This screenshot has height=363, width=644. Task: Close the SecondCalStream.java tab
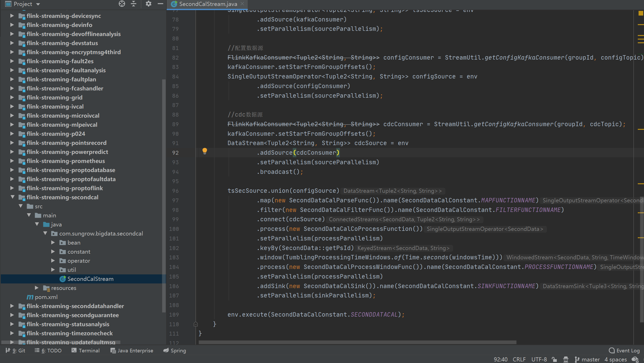tap(243, 4)
